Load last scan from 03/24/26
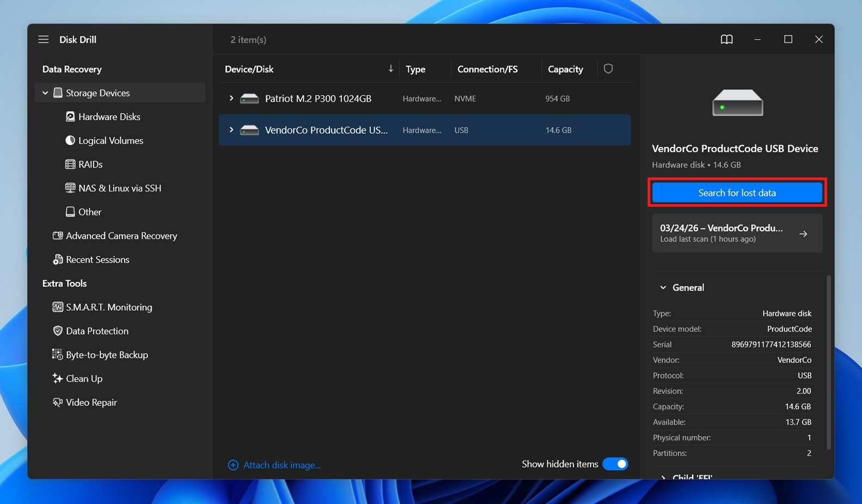 point(737,233)
